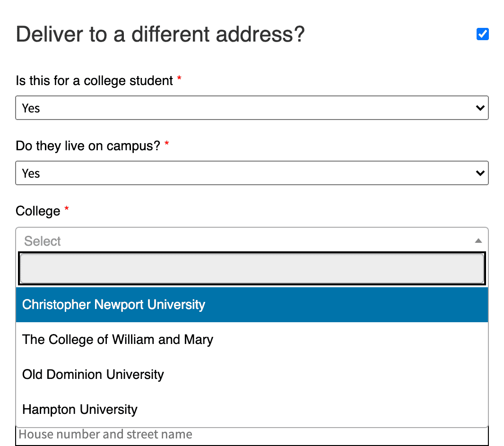
Task: Open the 'Is this for a college student' dropdown
Action: pos(252,108)
